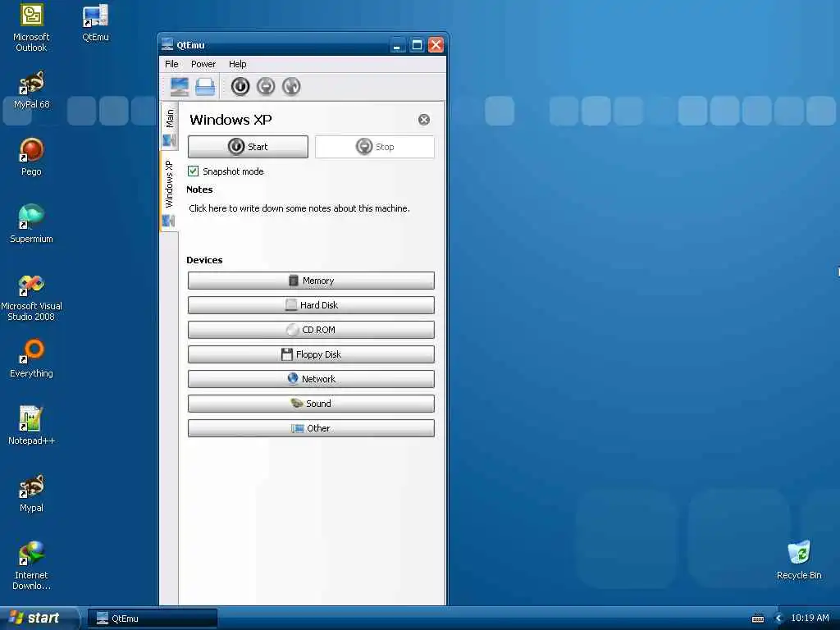
Task: Expand the Network device settings
Action: click(311, 379)
